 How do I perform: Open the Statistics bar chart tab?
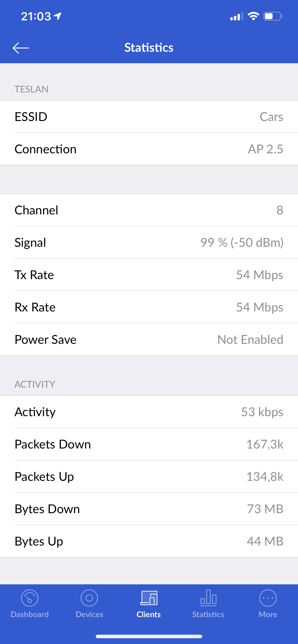tap(208, 598)
